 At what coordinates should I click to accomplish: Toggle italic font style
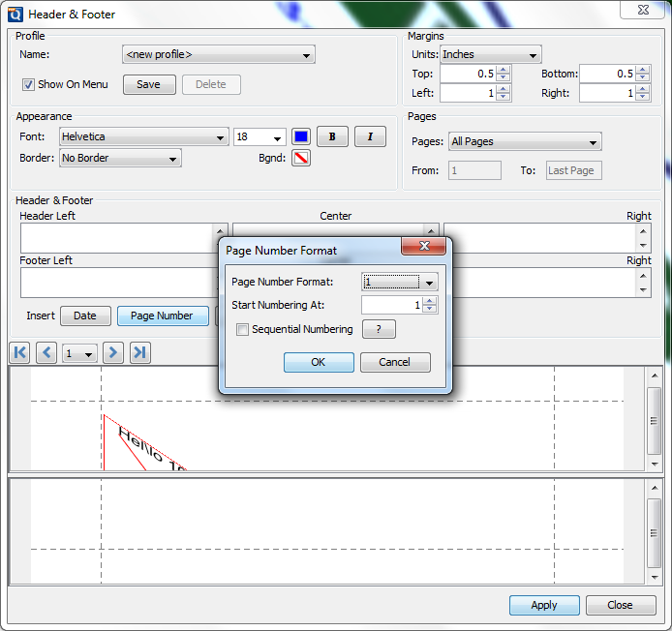click(370, 136)
